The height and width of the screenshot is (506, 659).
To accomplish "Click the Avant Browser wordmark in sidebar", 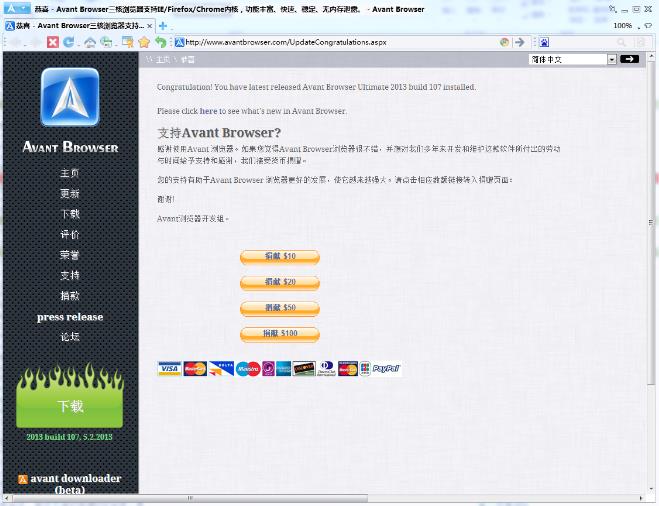I will 70,147.
